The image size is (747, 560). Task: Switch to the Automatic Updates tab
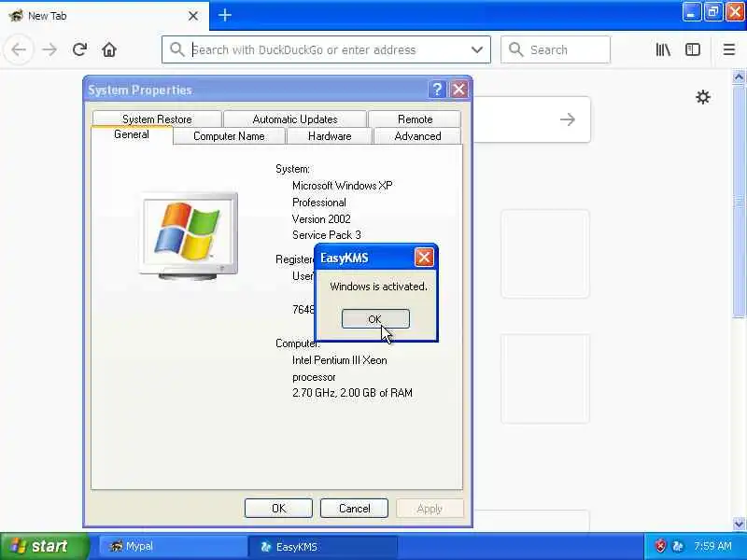point(295,119)
